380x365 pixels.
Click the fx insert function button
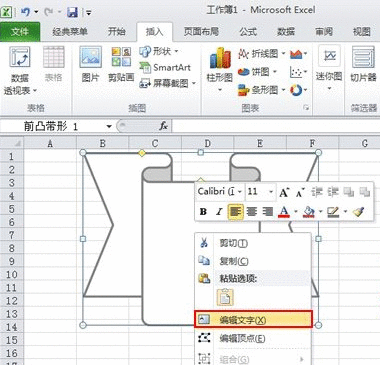163,126
